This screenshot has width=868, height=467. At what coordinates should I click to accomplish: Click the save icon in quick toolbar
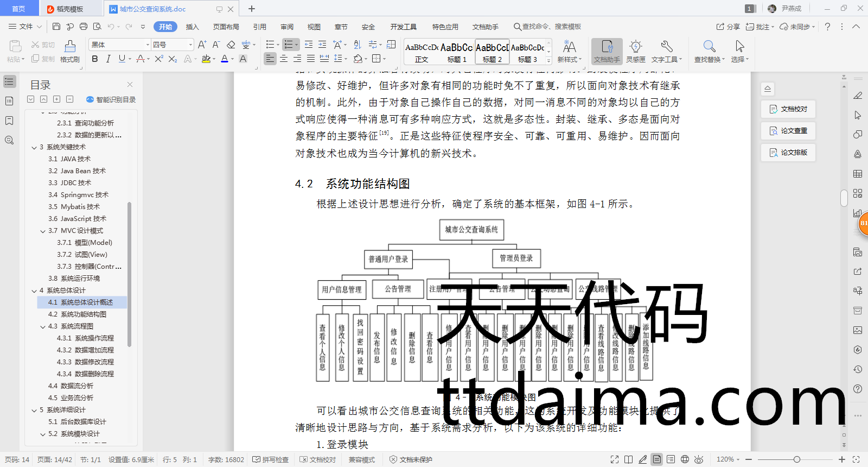[56, 26]
